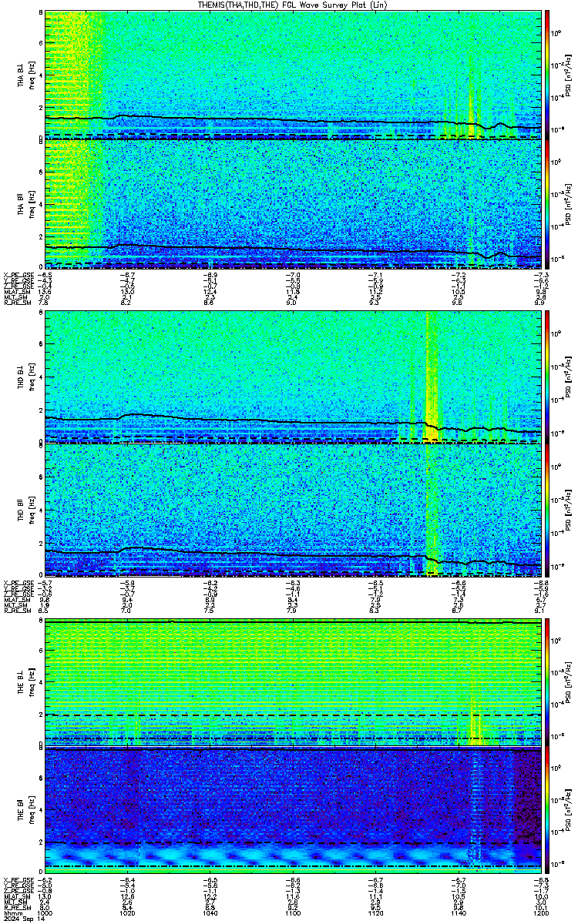Click the PSD units label of THE B-parallel colorbar
Viewport: 578px width, 924px height.
(569, 812)
